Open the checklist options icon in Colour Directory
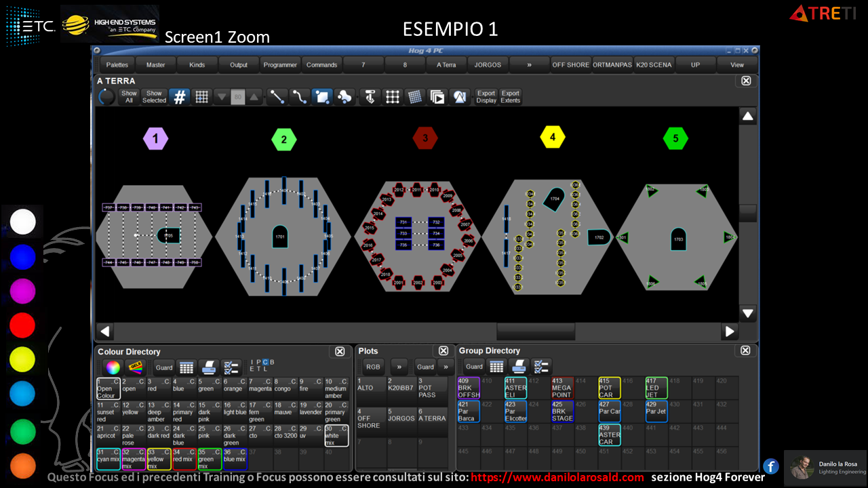Viewport: 868px width, 488px height. tap(231, 367)
